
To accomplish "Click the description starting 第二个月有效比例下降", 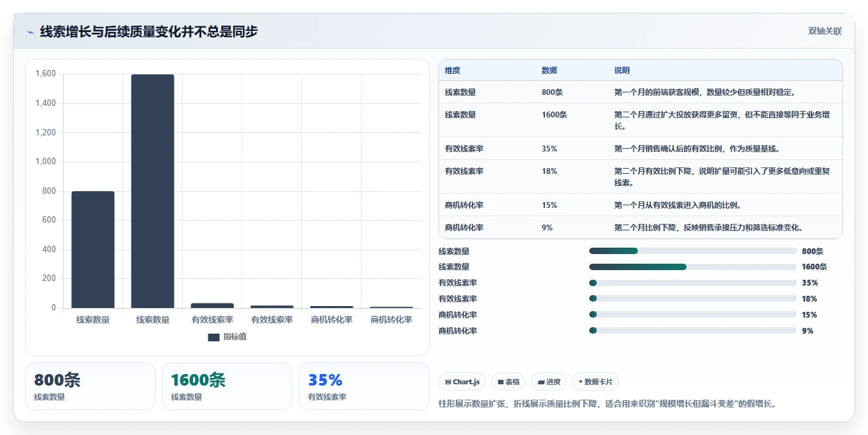I will point(722,177).
